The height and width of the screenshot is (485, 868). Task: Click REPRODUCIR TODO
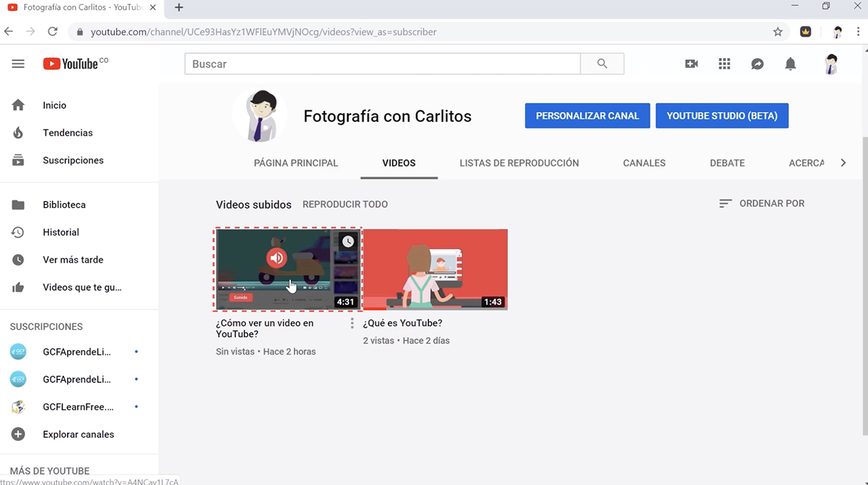pos(345,204)
